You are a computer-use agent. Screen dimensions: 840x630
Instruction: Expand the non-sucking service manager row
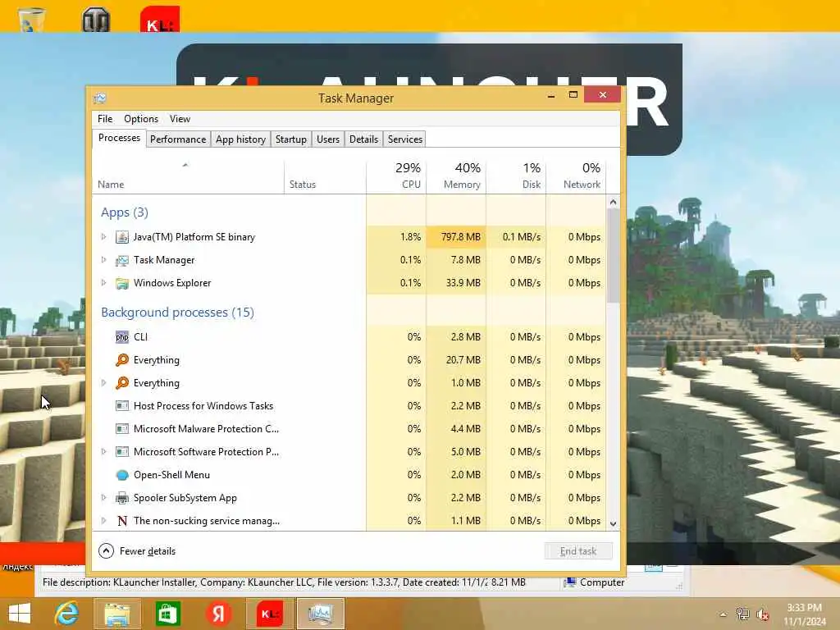click(104, 521)
